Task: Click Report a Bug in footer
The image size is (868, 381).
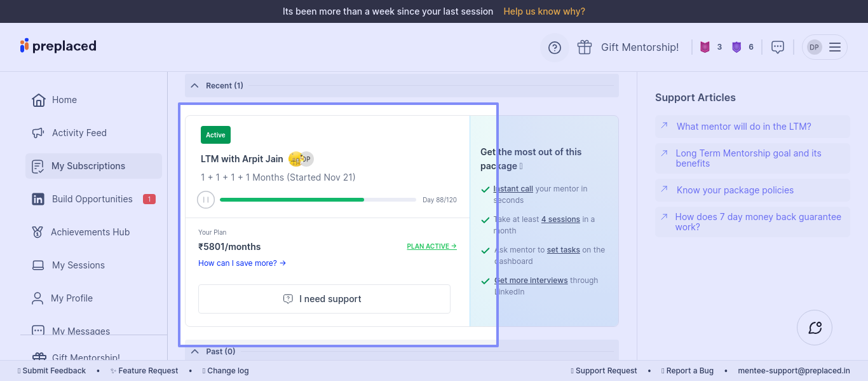Action: 688,371
